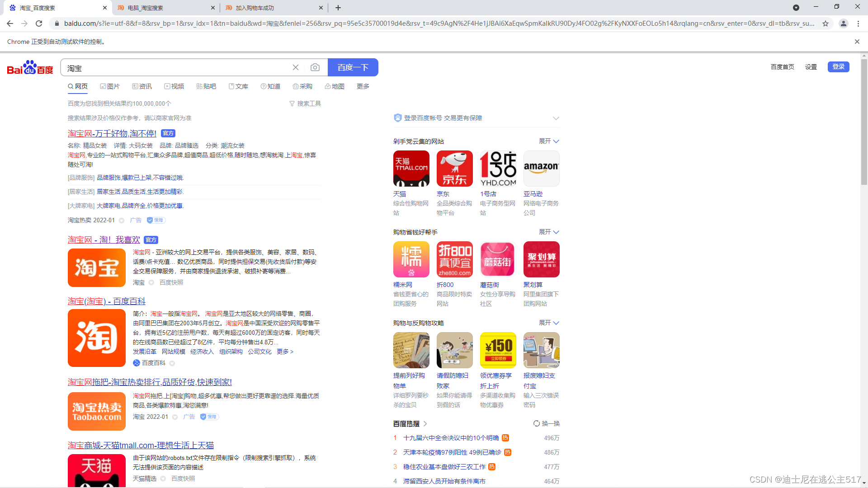Viewport: 868px width, 488px height.
Task: Click the 提前列好购物单 thumbnail
Action: (411, 350)
